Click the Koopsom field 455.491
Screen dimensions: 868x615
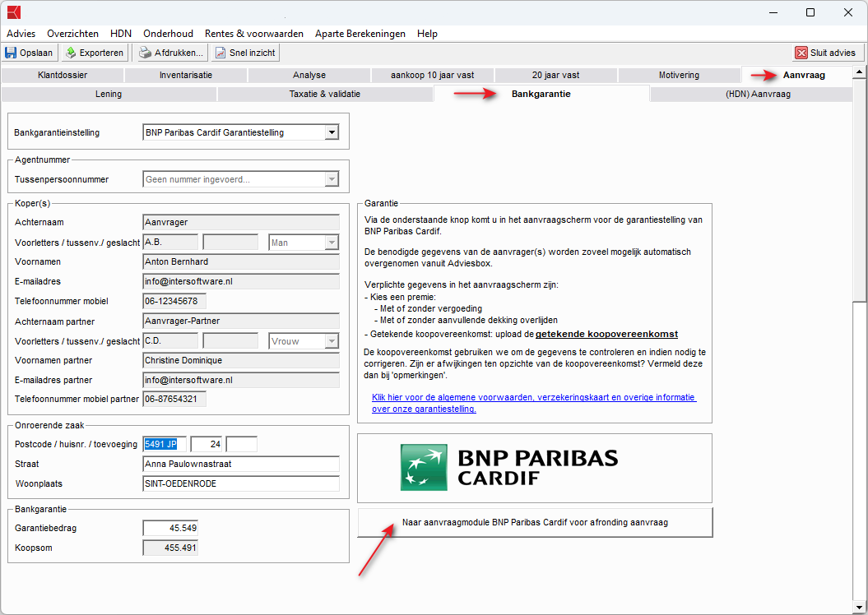click(170, 548)
